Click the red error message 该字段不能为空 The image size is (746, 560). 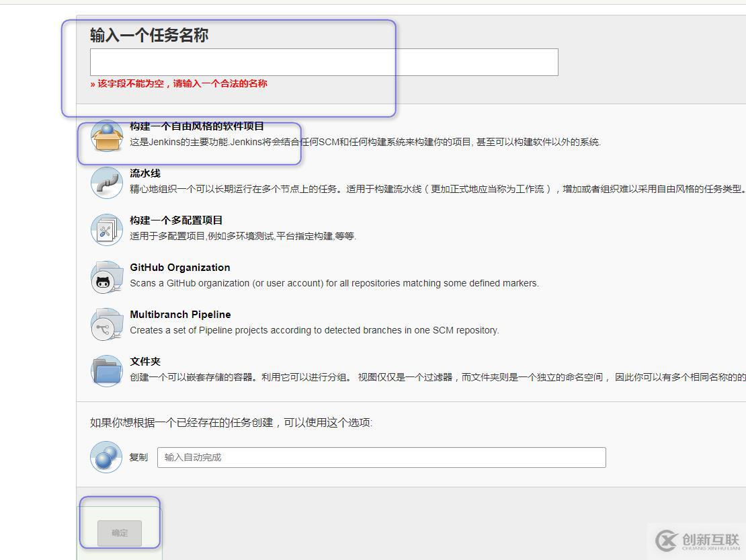coord(179,84)
